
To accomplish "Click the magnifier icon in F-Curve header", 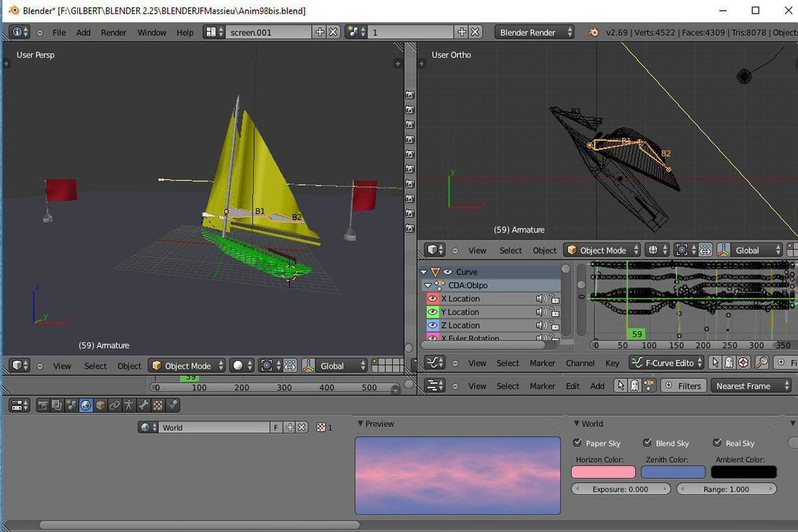I will (762, 363).
